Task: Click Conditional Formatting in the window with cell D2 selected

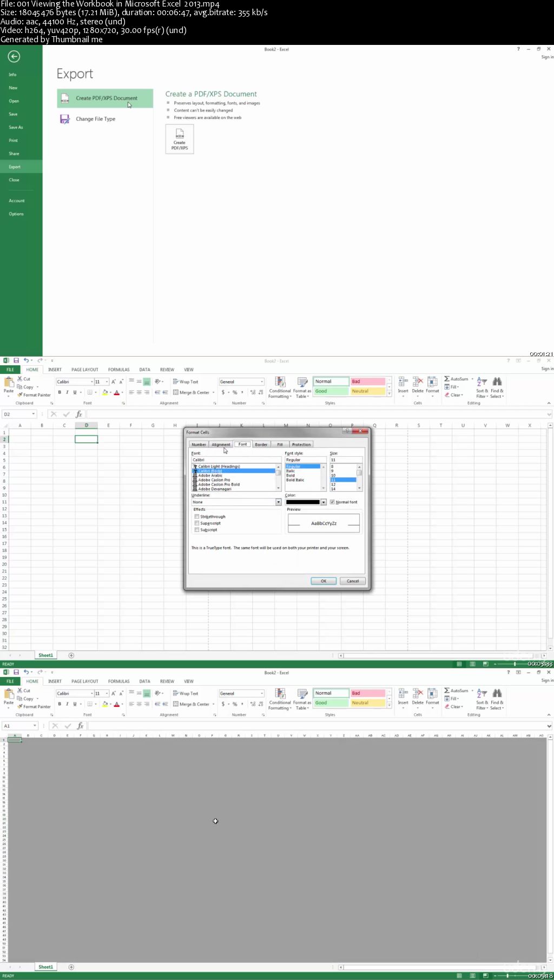Action: pyautogui.click(x=280, y=387)
